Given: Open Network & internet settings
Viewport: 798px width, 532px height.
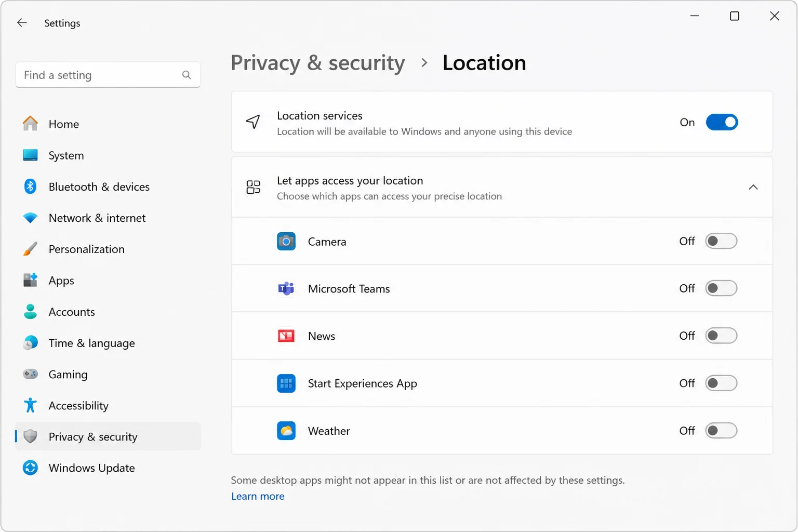Looking at the screenshot, I should coord(97,218).
